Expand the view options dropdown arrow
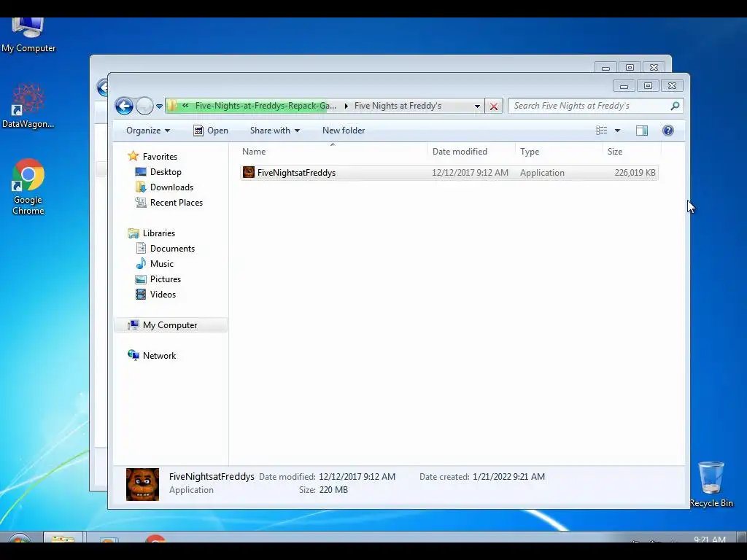747x560 pixels. pos(617,131)
